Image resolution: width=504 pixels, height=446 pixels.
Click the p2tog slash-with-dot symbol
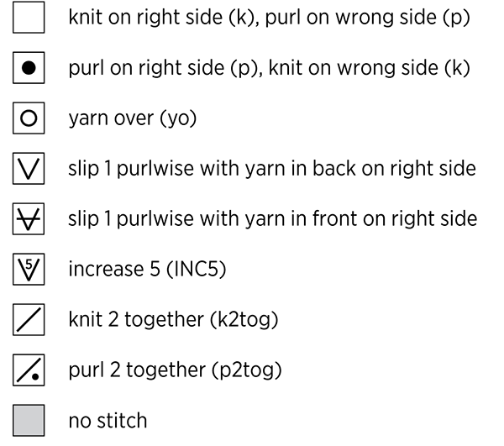click(29, 370)
